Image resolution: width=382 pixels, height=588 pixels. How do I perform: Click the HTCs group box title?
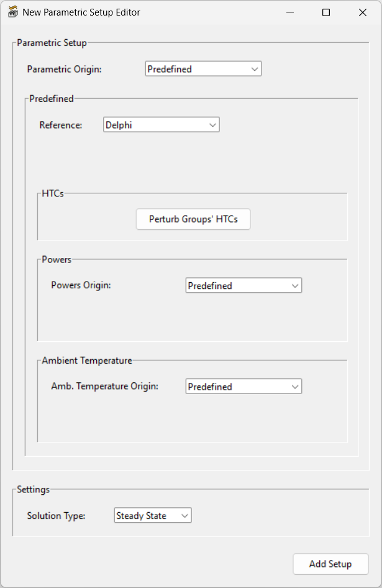click(53, 194)
